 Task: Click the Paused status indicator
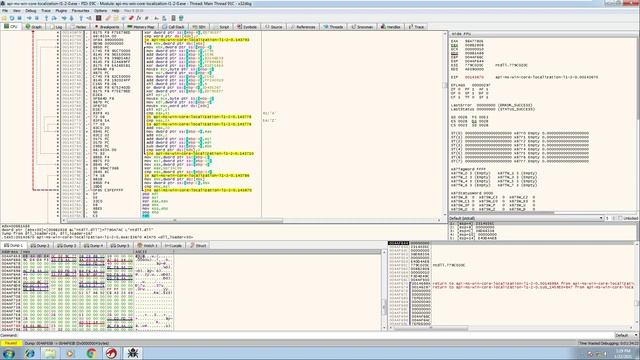coord(11,343)
